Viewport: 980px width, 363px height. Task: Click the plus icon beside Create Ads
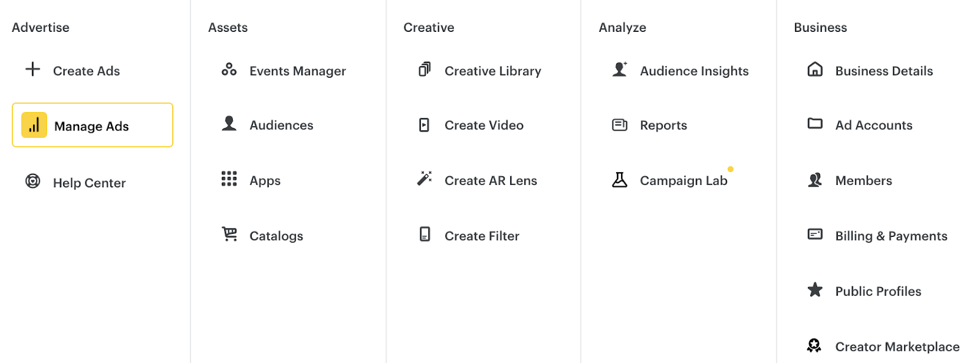pos(32,69)
